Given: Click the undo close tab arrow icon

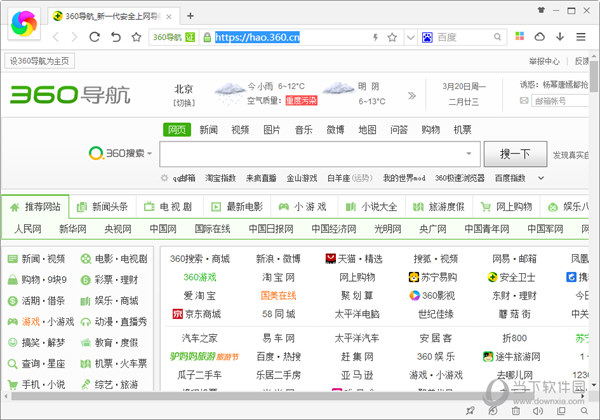Looking at the screenshot, I should (115, 37).
